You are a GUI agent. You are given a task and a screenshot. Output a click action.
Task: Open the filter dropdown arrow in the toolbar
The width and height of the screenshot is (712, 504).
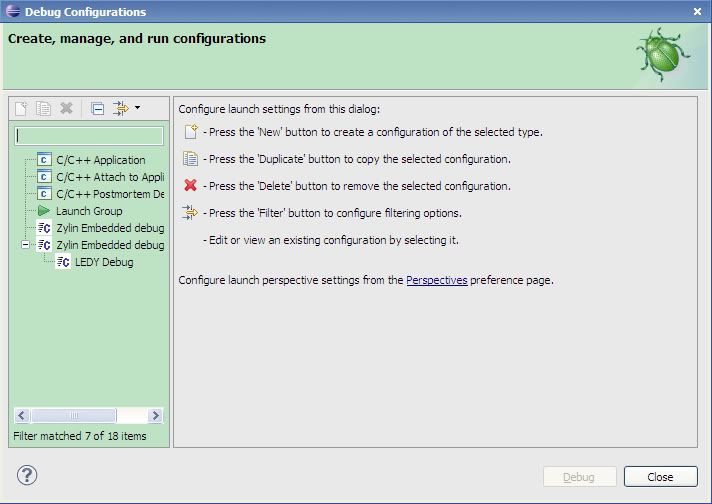pos(137,108)
